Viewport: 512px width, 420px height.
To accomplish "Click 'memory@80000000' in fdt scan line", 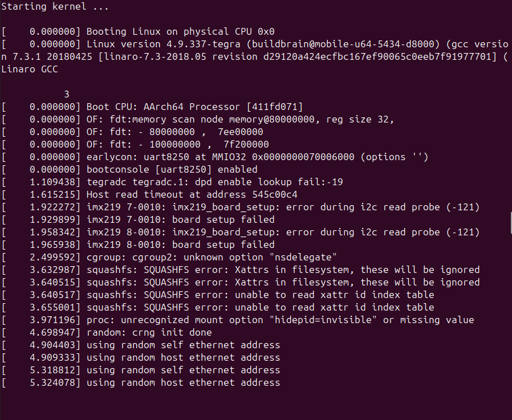I will (x=271, y=120).
